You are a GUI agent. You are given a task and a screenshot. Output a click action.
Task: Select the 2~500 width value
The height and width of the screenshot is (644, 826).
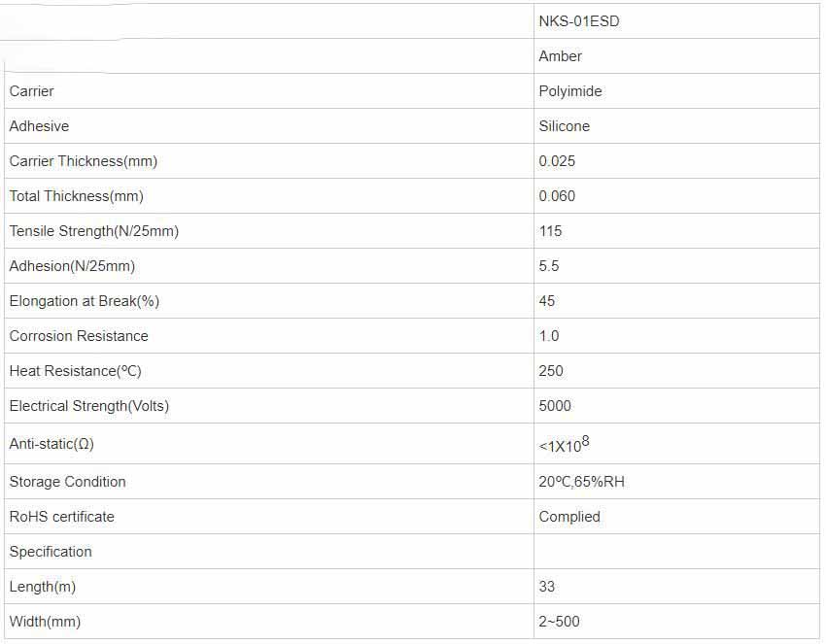click(x=559, y=622)
